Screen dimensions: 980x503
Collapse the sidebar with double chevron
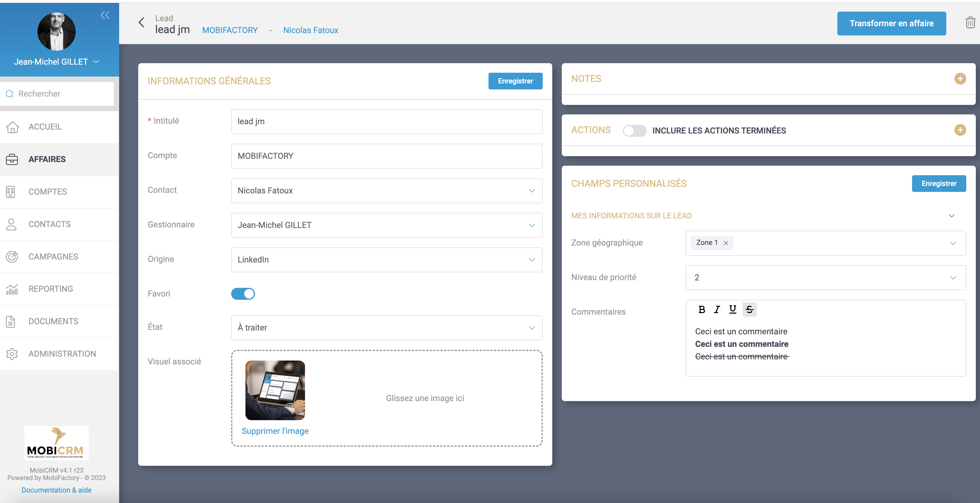(105, 15)
